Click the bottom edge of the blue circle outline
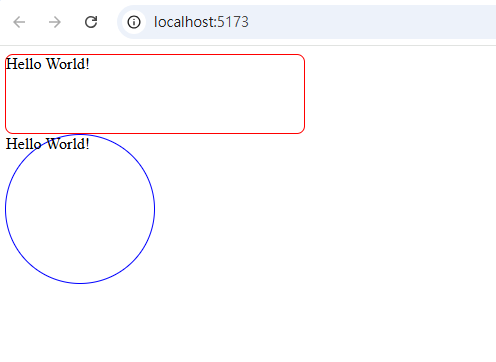The height and width of the screenshot is (362, 496). click(80, 283)
